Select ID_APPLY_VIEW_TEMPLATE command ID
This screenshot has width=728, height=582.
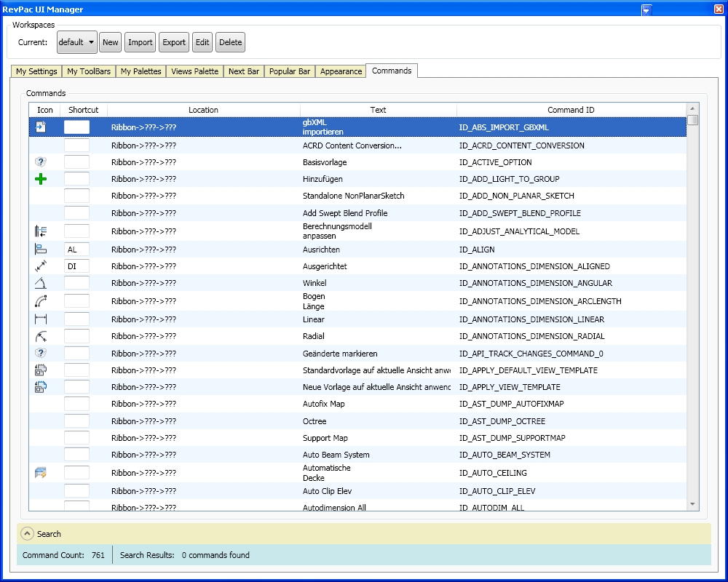tap(510, 387)
